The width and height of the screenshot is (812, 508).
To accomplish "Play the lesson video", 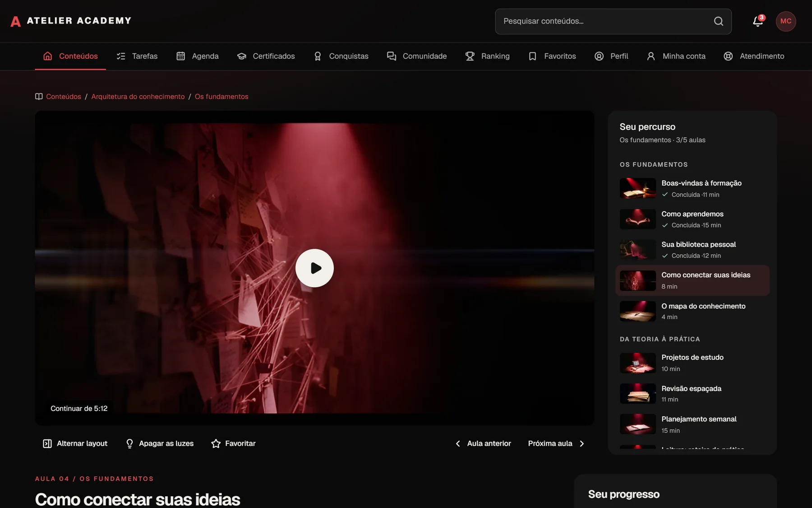I will pyautogui.click(x=314, y=268).
